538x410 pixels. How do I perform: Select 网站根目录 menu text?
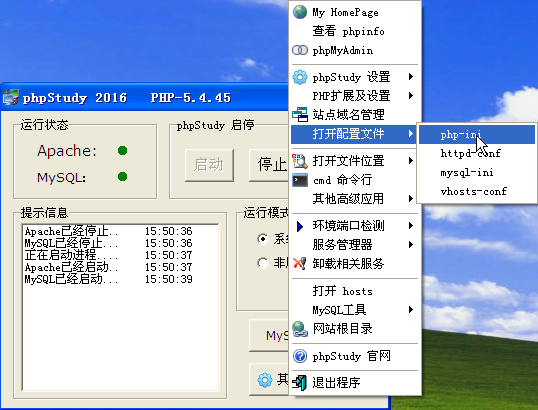342,329
